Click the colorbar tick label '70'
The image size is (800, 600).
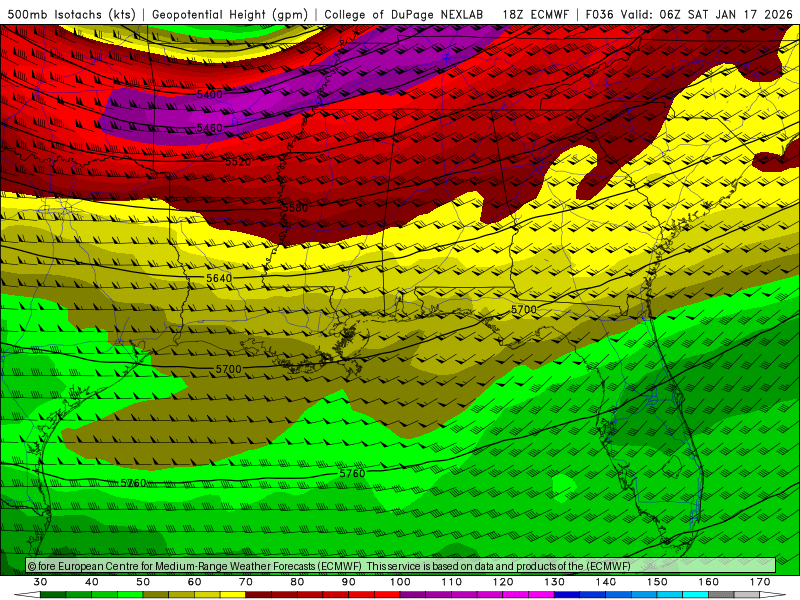coord(246,582)
